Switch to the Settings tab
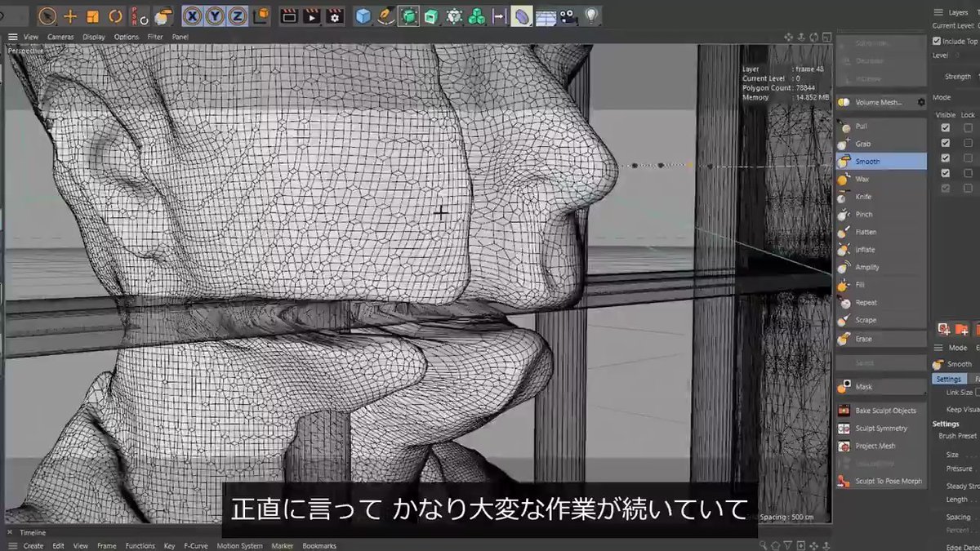980x551 pixels. pos(948,379)
